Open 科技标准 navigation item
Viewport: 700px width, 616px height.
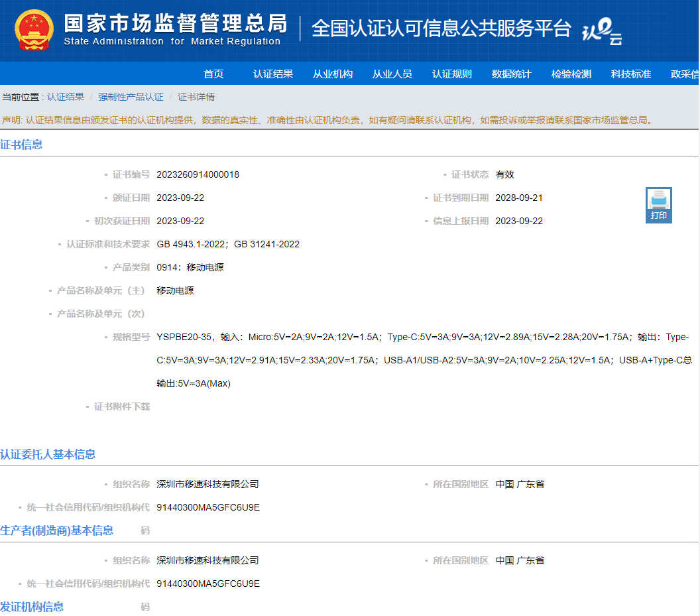tap(631, 74)
